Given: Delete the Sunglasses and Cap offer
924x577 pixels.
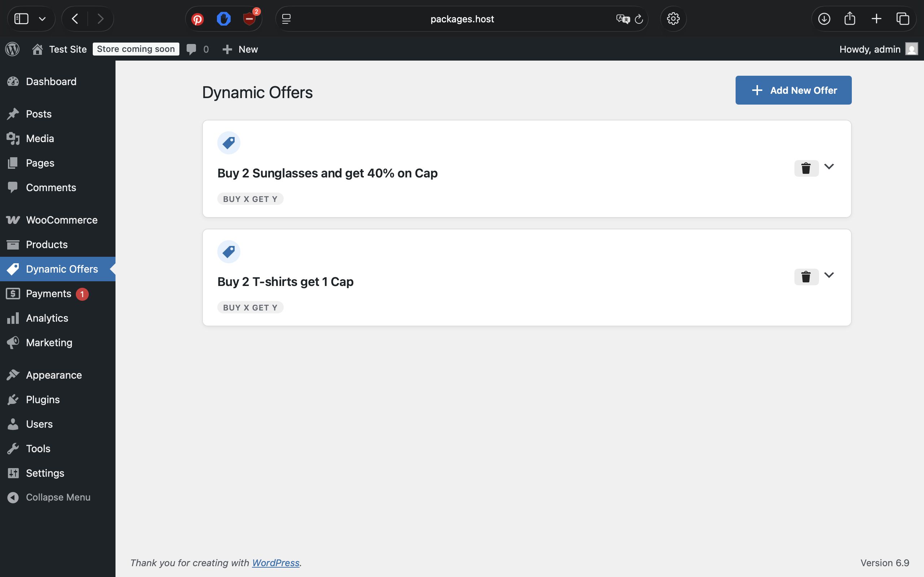Looking at the screenshot, I should tap(806, 168).
